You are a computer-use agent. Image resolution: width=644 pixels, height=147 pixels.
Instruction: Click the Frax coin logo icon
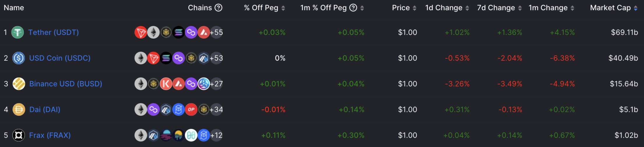[x=18, y=135]
